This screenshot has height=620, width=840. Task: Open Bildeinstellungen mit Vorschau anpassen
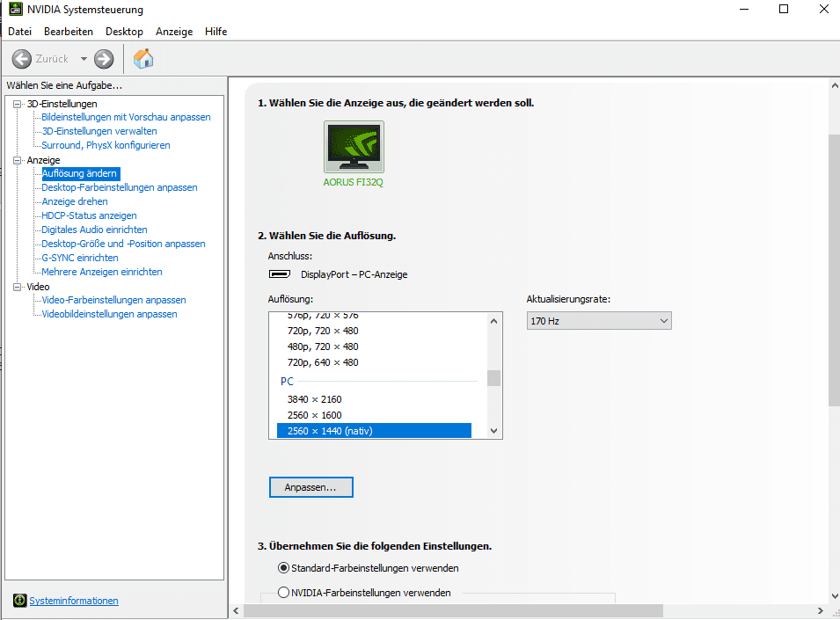[x=126, y=117]
